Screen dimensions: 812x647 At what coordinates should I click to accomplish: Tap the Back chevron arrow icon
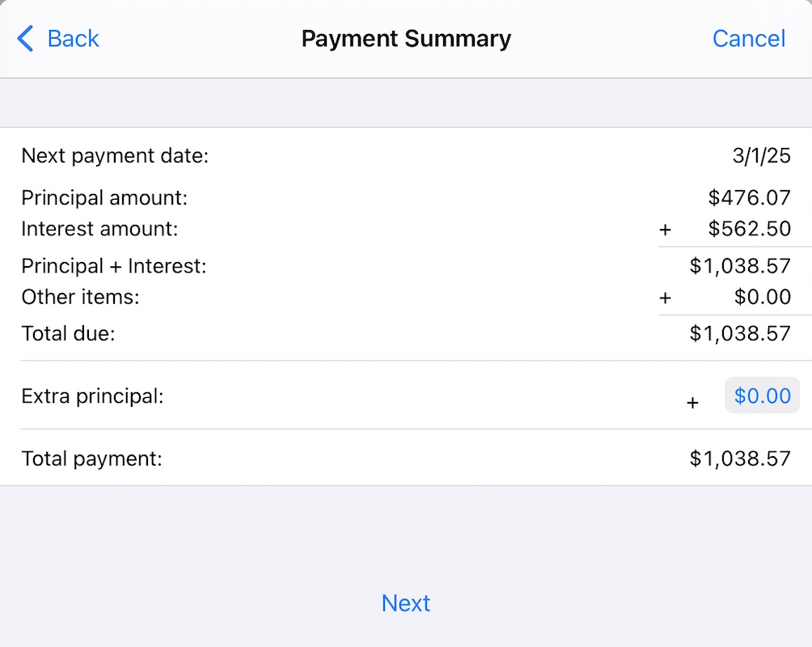point(26,39)
